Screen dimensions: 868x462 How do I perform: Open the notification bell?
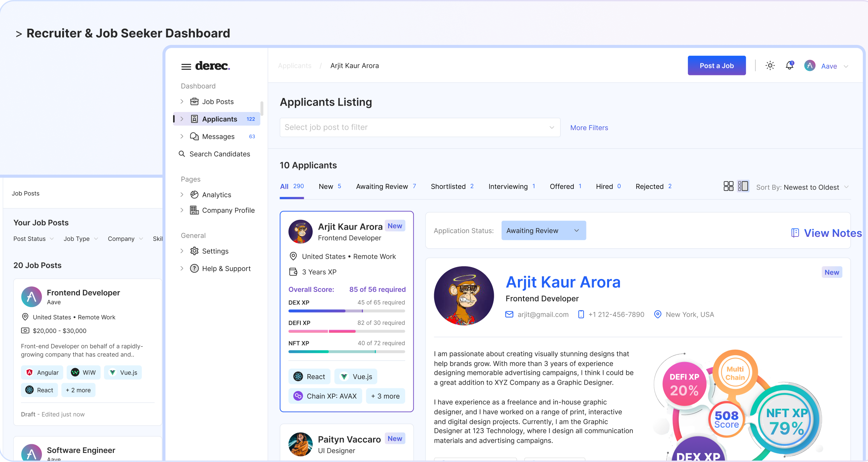[x=789, y=65]
